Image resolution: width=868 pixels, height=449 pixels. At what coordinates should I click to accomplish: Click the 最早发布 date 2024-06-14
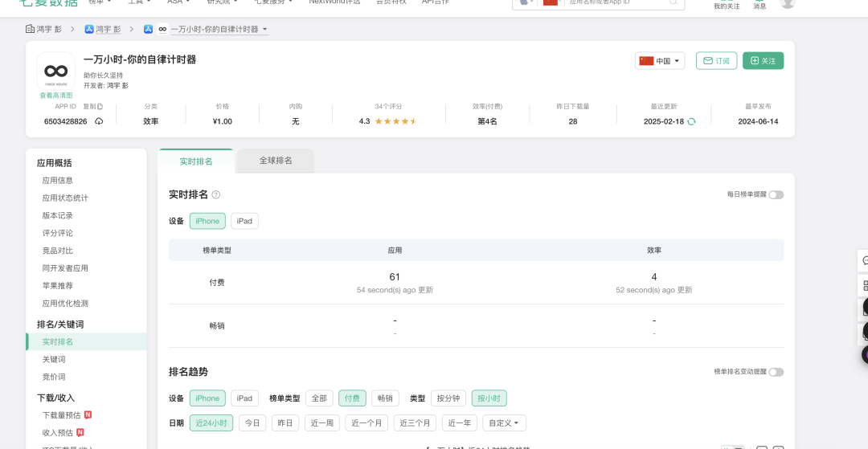pyautogui.click(x=758, y=121)
